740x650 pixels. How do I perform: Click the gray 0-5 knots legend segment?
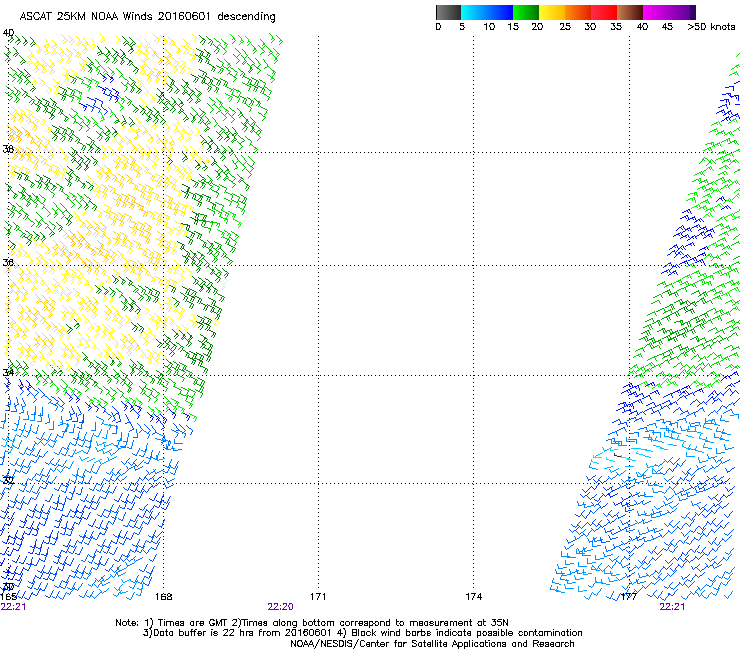tap(448, 12)
